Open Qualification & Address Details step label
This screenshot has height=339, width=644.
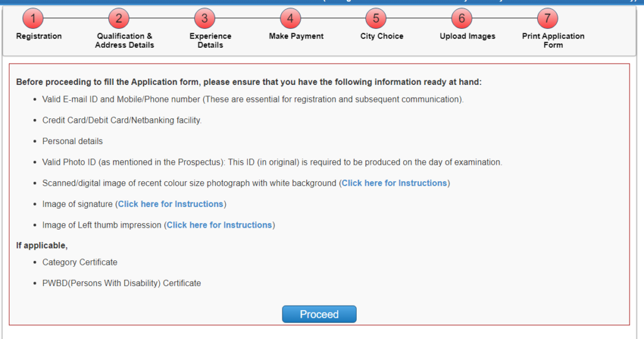125,41
